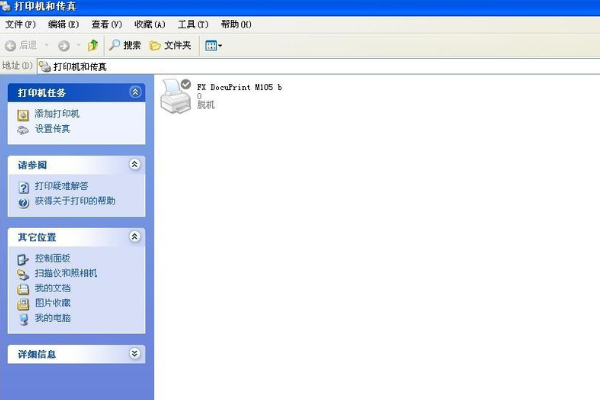Click the 请参阅 panel header
The width and height of the screenshot is (600, 400).
76,165
